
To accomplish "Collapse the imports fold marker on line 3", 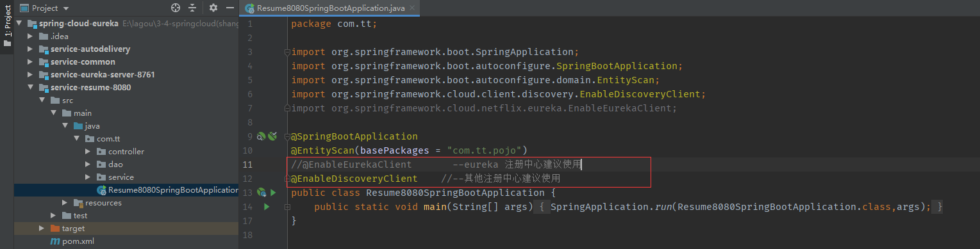I will coord(287,52).
